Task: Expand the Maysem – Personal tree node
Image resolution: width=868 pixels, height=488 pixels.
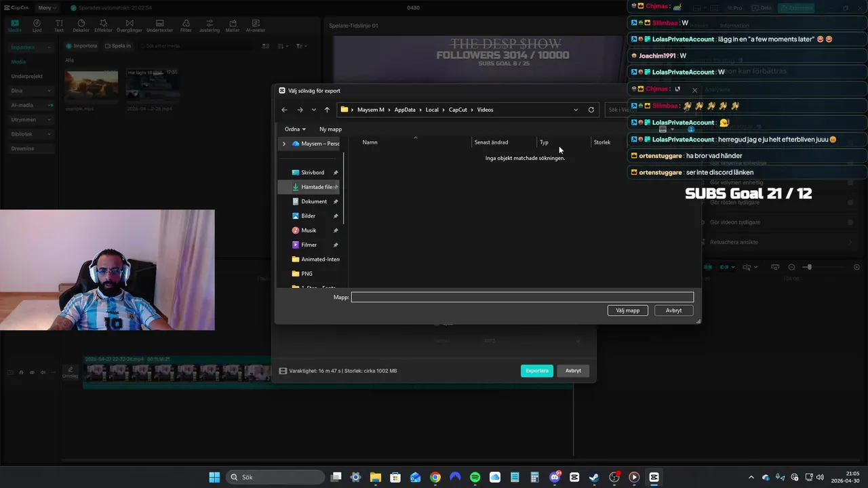Action: tap(284, 144)
